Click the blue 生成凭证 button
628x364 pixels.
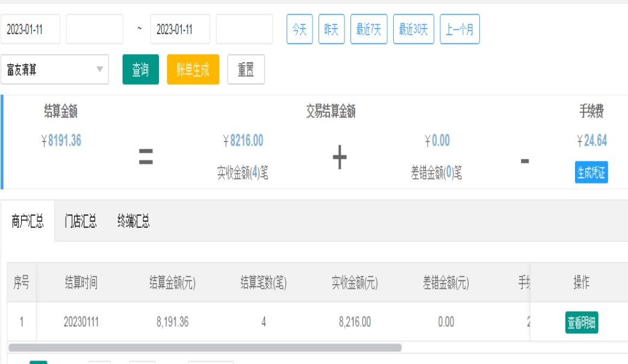point(591,173)
